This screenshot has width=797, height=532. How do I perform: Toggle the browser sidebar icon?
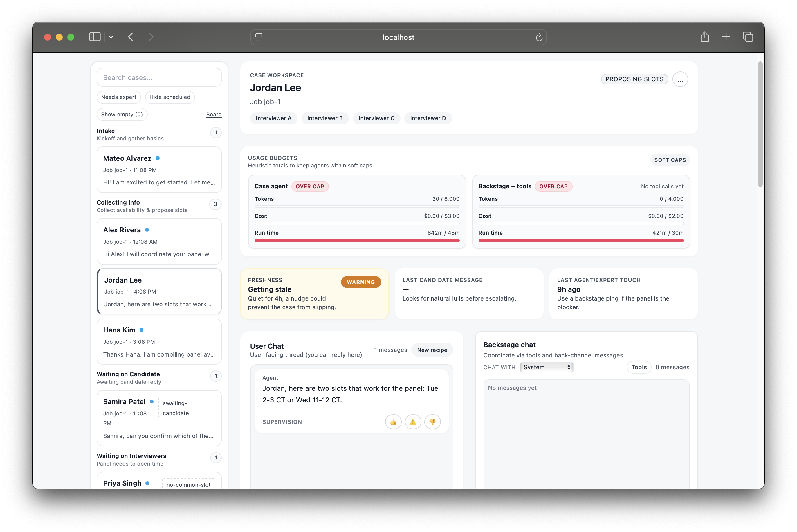95,37
